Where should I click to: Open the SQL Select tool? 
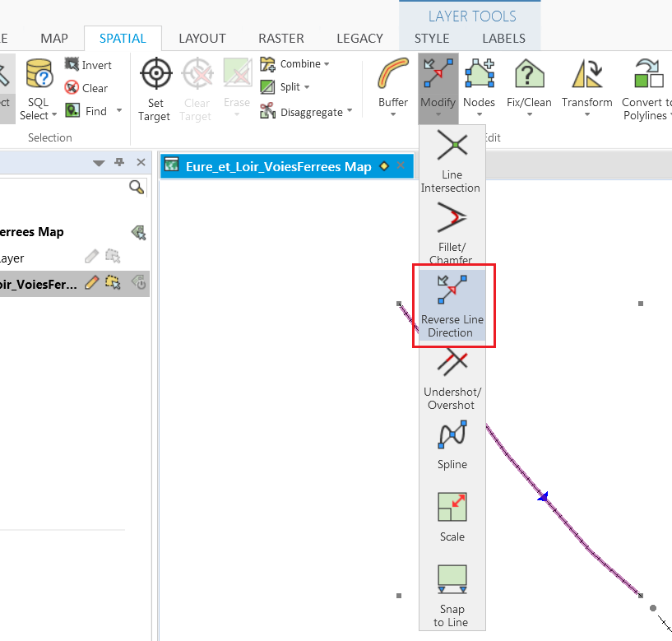tap(39, 90)
